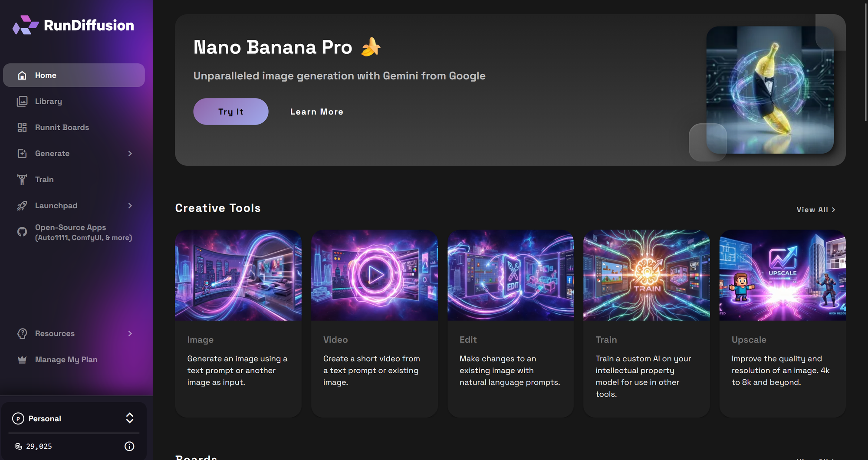Select the Library icon in the sidebar
868x460 pixels.
22,101
